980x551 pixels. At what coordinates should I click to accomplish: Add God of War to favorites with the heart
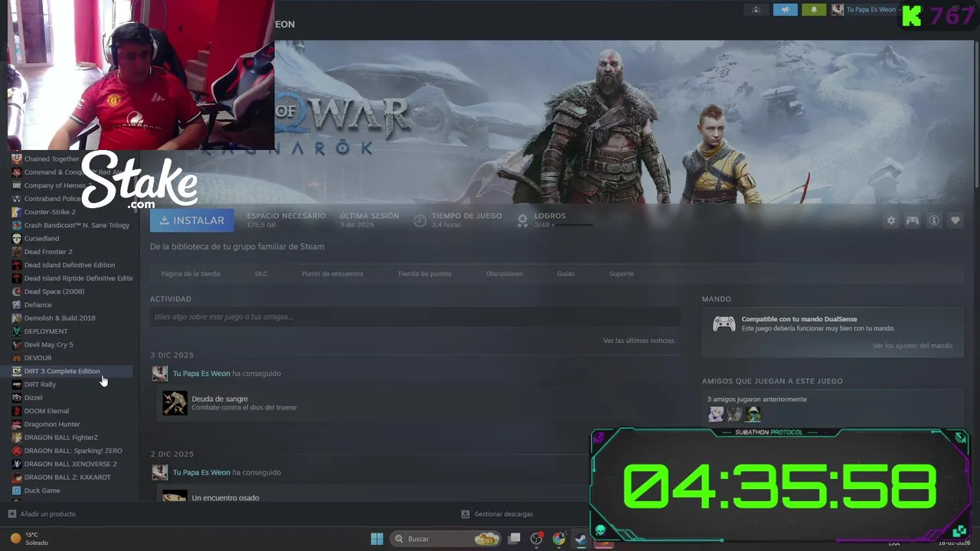955,220
